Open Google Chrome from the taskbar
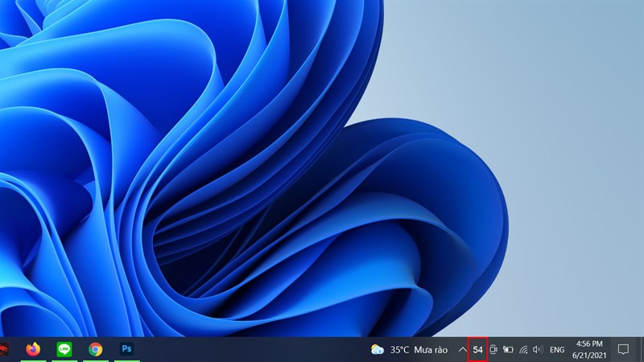 (x=96, y=349)
